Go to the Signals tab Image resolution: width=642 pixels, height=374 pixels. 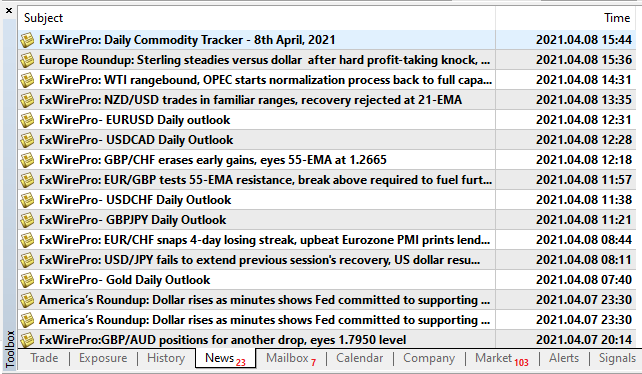coord(617,358)
